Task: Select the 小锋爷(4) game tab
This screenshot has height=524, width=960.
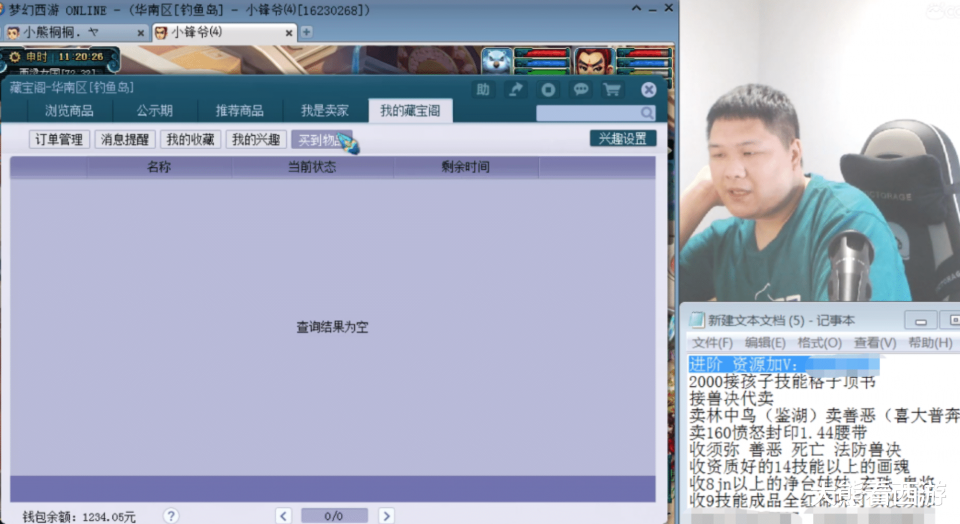Action: (223, 32)
